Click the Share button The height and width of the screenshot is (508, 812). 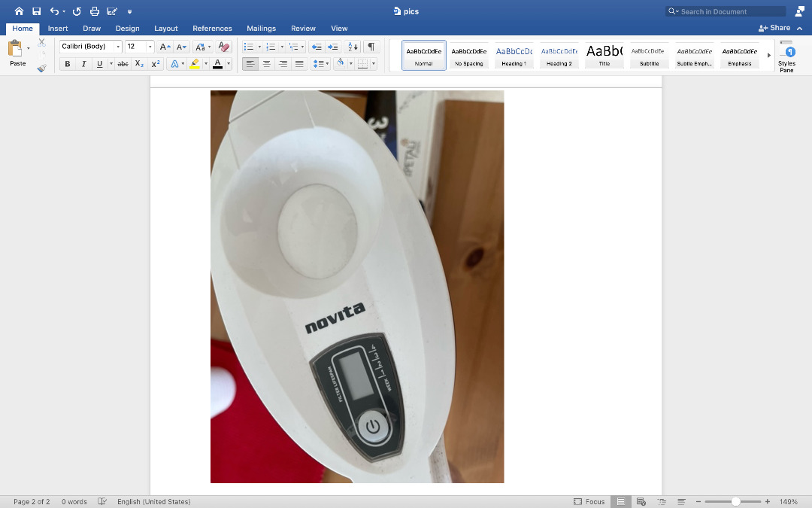[x=775, y=28]
